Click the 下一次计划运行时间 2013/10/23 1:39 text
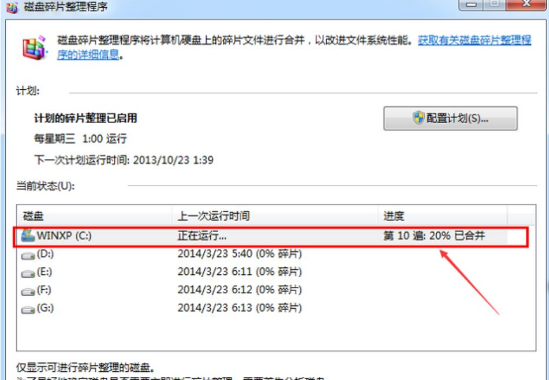 (x=124, y=160)
